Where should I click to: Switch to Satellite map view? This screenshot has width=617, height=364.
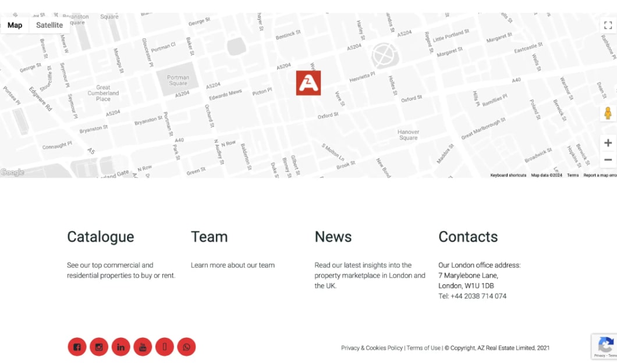coord(49,25)
